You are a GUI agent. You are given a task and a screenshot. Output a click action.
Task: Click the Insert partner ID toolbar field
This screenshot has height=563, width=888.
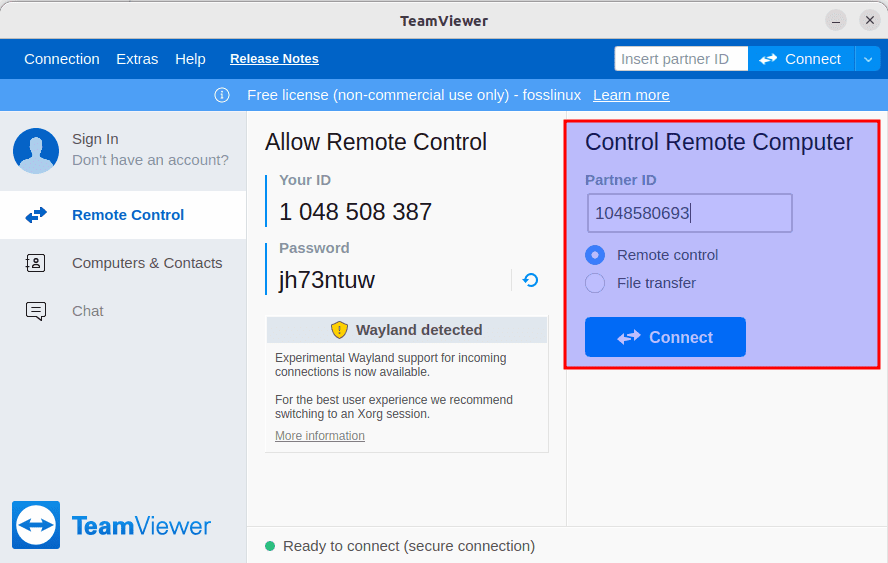click(x=681, y=59)
